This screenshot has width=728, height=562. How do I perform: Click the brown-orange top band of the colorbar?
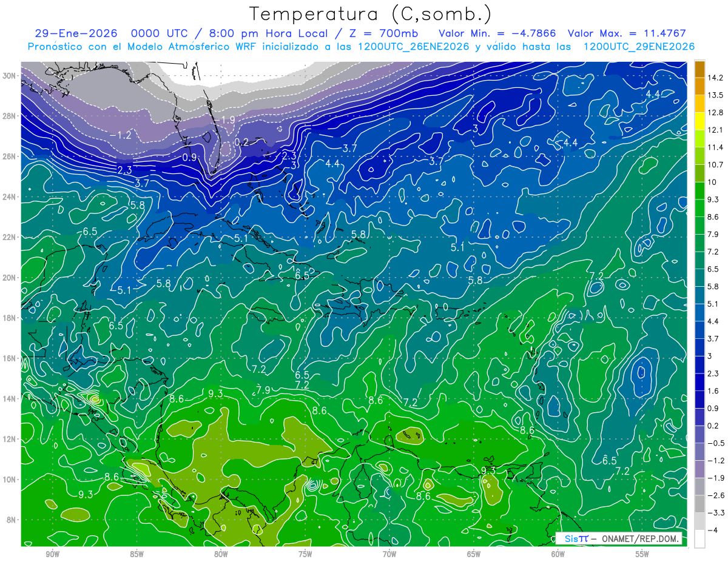699,69
